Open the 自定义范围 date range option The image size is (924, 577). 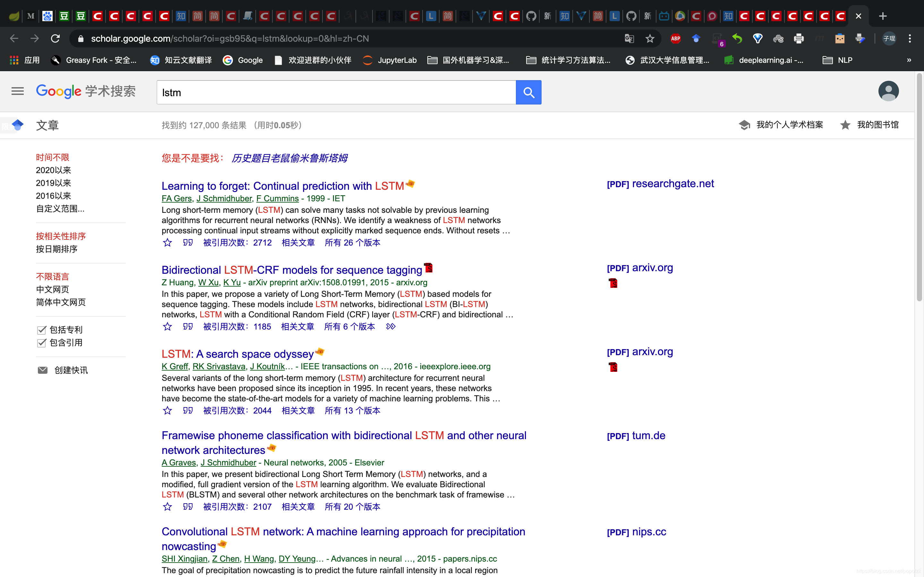[x=60, y=209]
